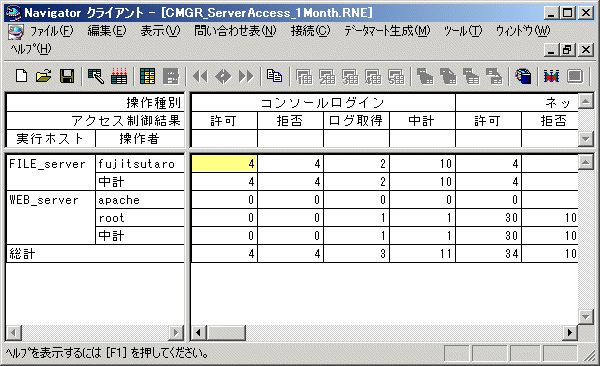Click data area horizontal scroll left arrow
Image resolution: width=600 pixels, height=366 pixels.
tap(199, 333)
